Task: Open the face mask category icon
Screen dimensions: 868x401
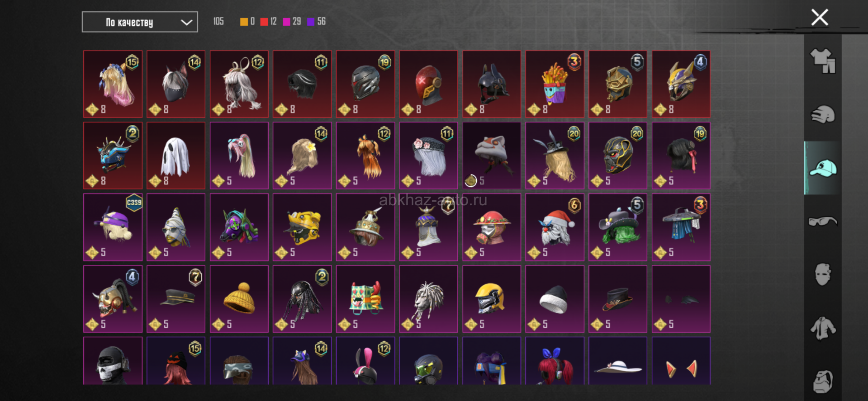Action: 823,274
